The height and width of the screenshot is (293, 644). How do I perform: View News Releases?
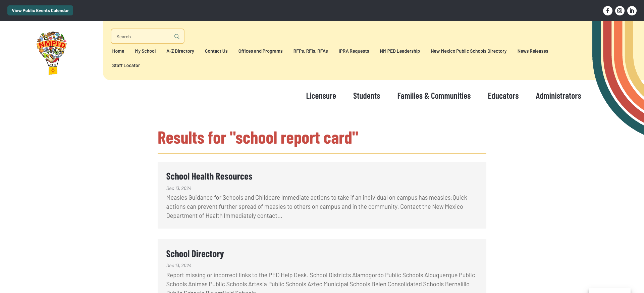click(533, 51)
